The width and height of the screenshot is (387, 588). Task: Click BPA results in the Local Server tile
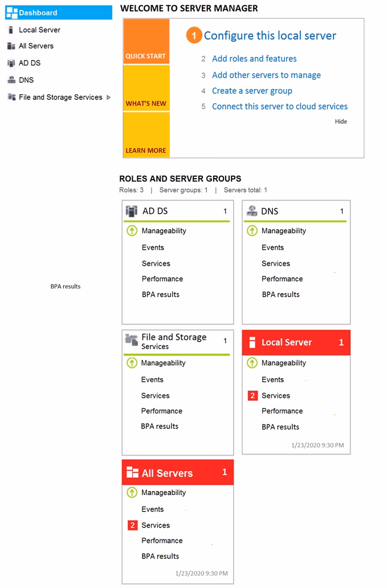(280, 427)
